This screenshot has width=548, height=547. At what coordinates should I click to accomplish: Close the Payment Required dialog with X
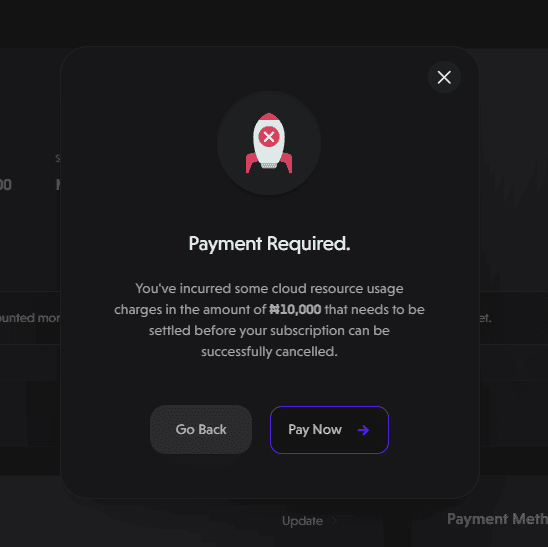[x=444, y=77]
